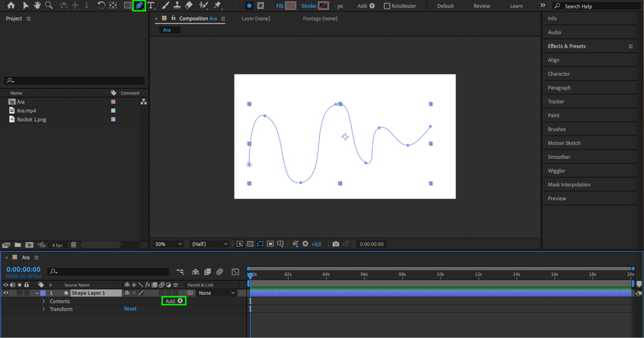Take a snapshot with camera icon
The width and height of the screenshot is (644, 338).
[335, 244]
